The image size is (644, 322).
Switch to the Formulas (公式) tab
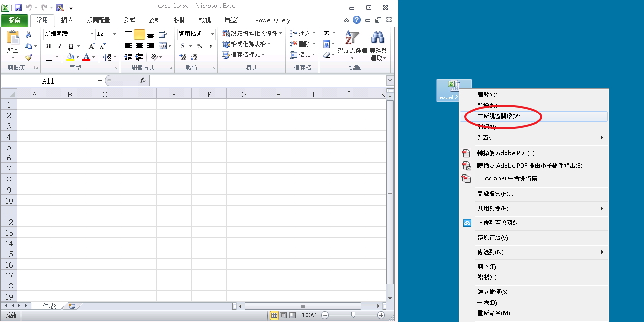point(129,20)
